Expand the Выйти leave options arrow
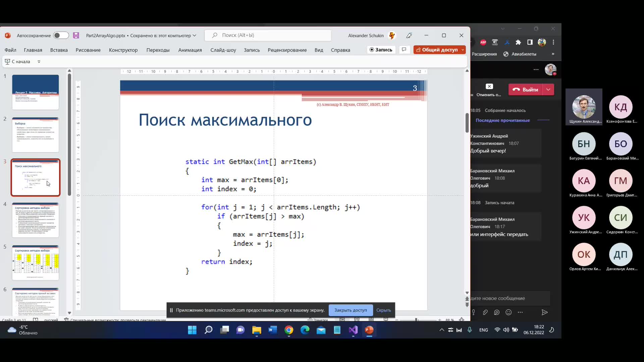The width and height of the screenshot is (644, 362). [548, 89]
